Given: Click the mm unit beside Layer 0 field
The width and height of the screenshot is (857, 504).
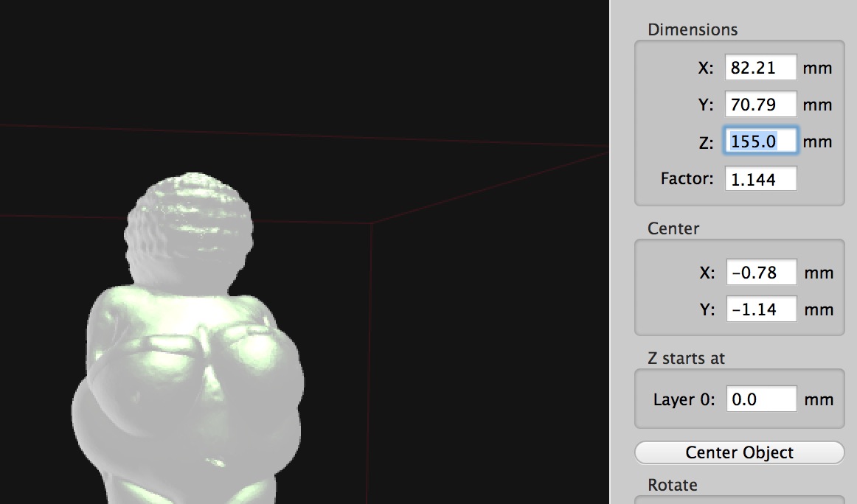Looking at the screenshot, I should point(819,399).
